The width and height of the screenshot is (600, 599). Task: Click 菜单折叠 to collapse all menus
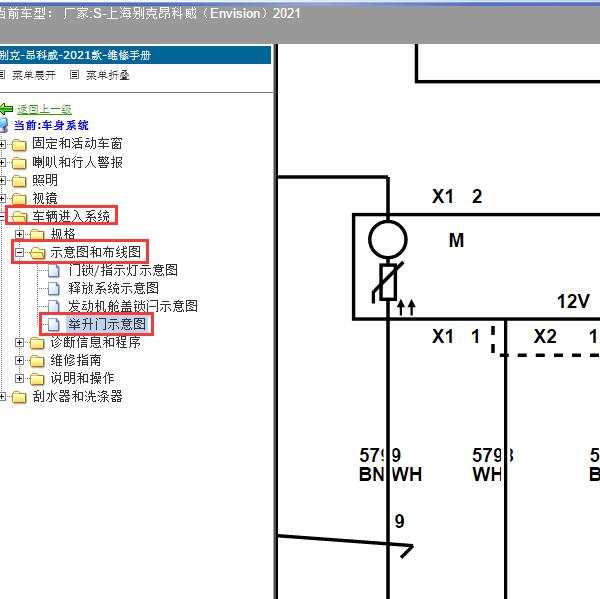click(108, 75)
